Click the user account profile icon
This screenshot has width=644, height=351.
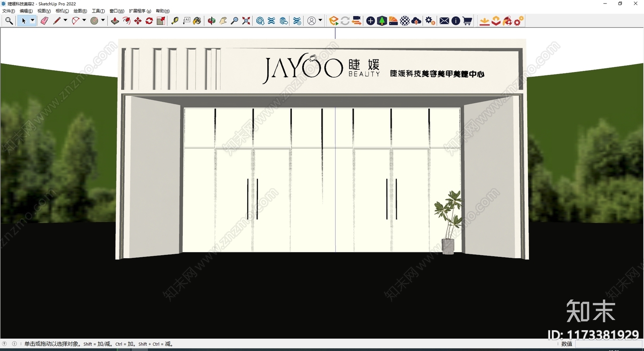click(312, 21)
